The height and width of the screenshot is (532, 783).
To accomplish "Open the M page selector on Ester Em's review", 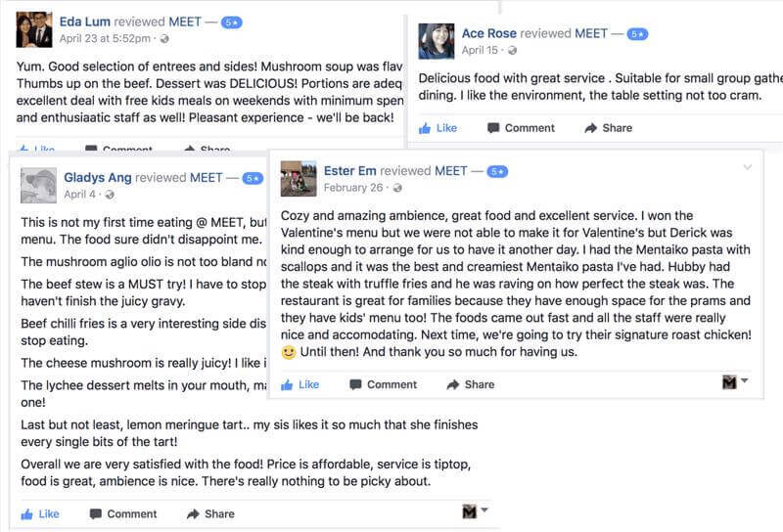I will coord(734,382).
